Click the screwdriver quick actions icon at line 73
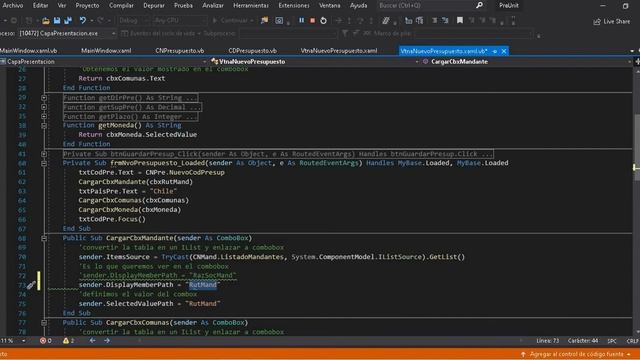The width and height of the screenshot is (640, 360). [31, 285]
